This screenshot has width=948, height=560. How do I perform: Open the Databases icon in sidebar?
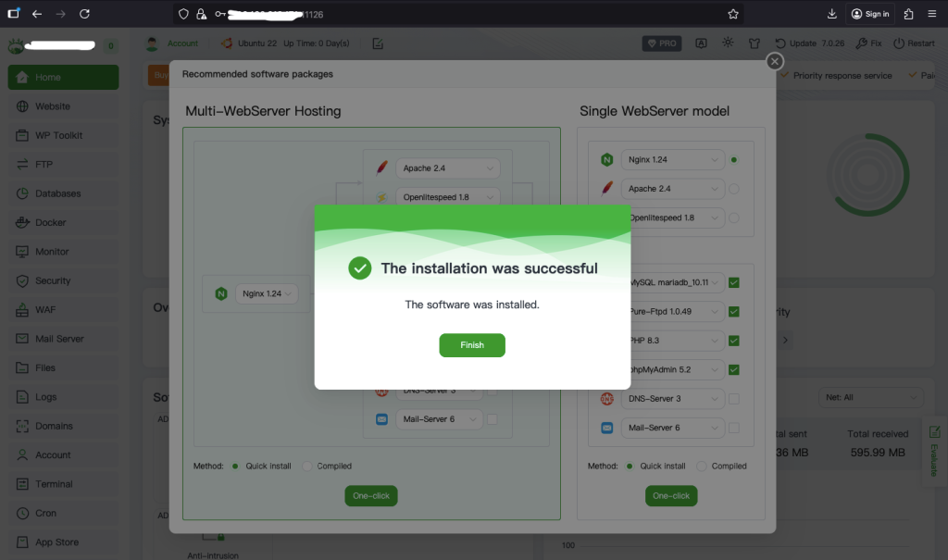[22, 193]
